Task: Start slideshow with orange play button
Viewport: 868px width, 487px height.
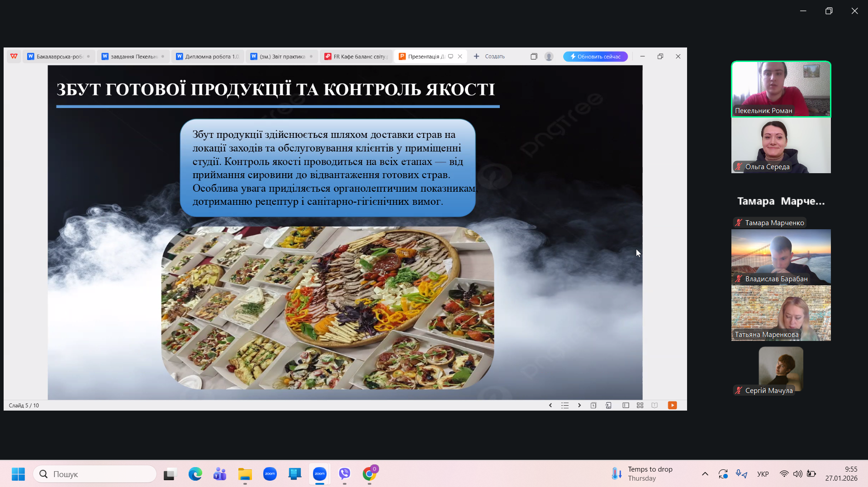Action: coord(672,405)
